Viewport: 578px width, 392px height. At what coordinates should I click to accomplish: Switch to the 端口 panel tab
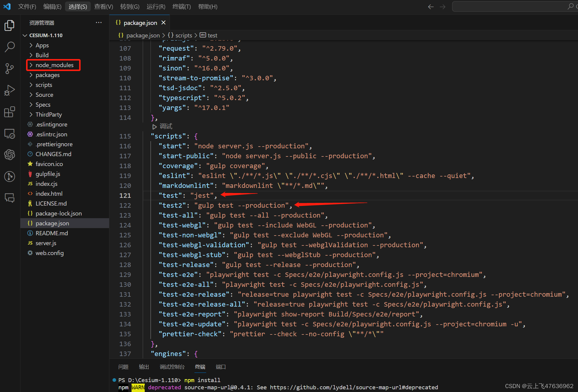coord(221,367)
